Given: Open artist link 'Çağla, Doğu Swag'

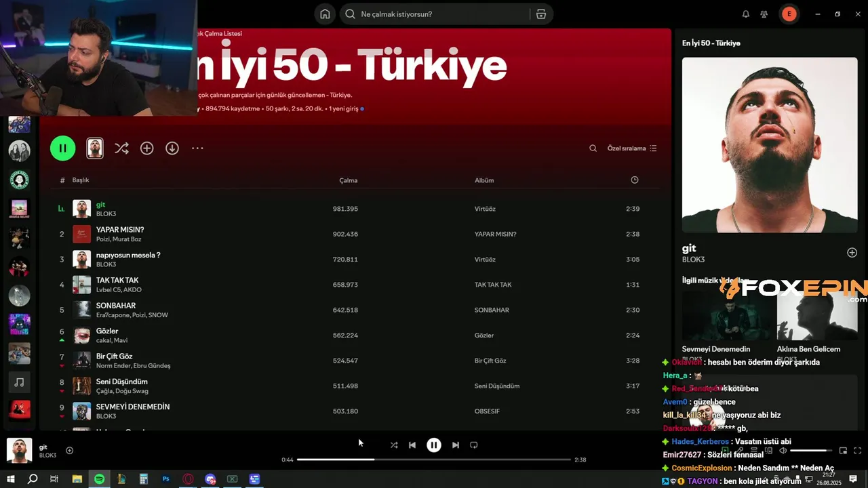Looking at the screenshot, I should (x=122, y=391).
